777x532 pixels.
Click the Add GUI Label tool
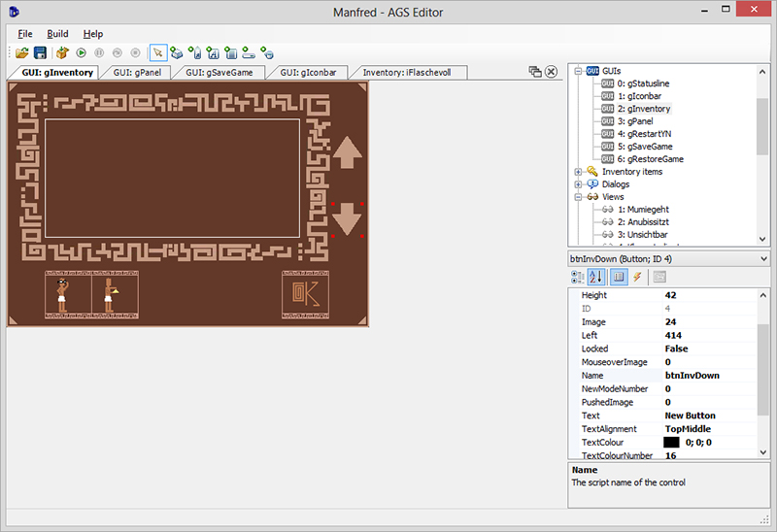pyautogui.click(x=195, y=52)
